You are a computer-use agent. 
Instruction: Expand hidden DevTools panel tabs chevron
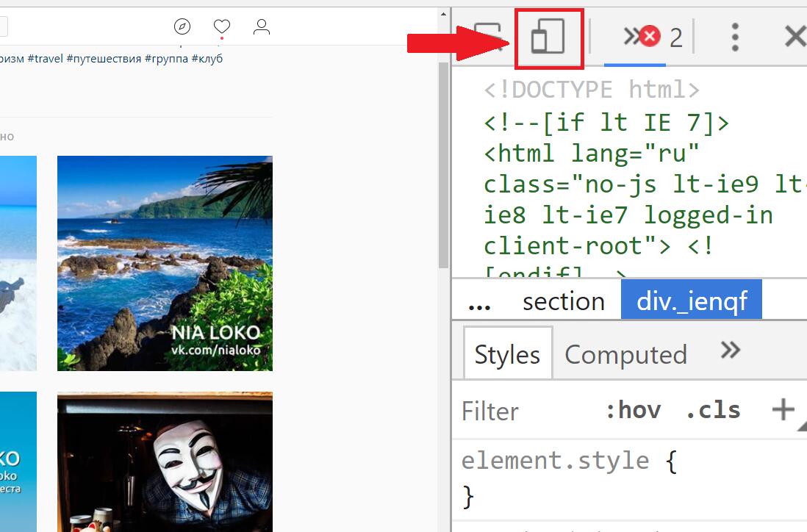631,36
